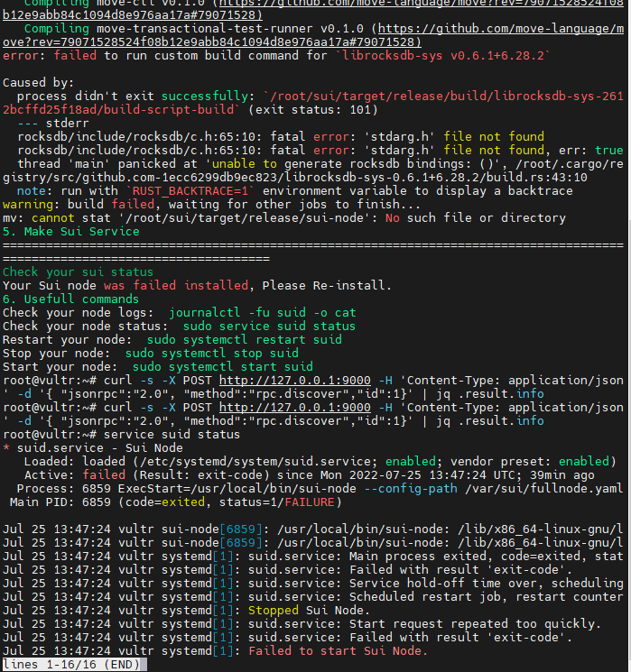Click the '--config-path' option text
The width and height of the screenshot is (631, 672).
410,489
